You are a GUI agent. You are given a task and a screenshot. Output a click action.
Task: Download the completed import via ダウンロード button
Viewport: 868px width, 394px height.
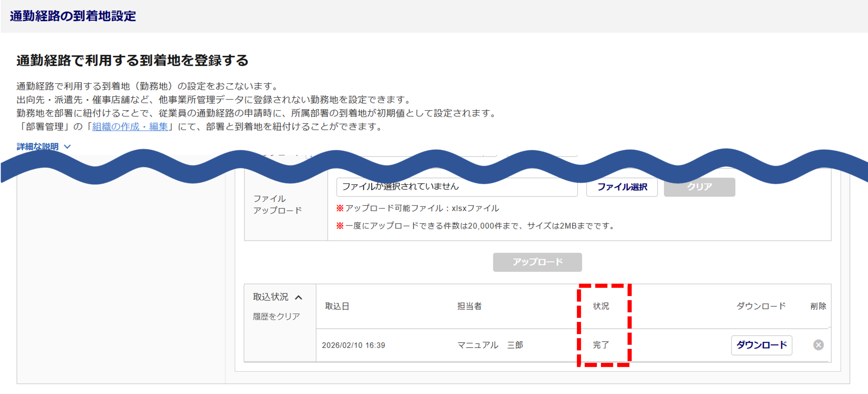click(761, 345)
